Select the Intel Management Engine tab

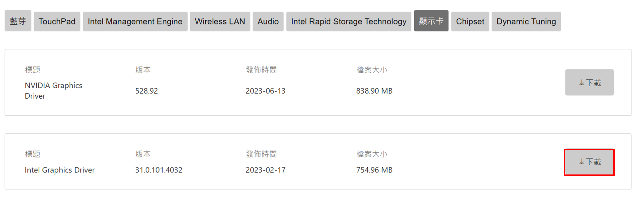click(135, 22)
